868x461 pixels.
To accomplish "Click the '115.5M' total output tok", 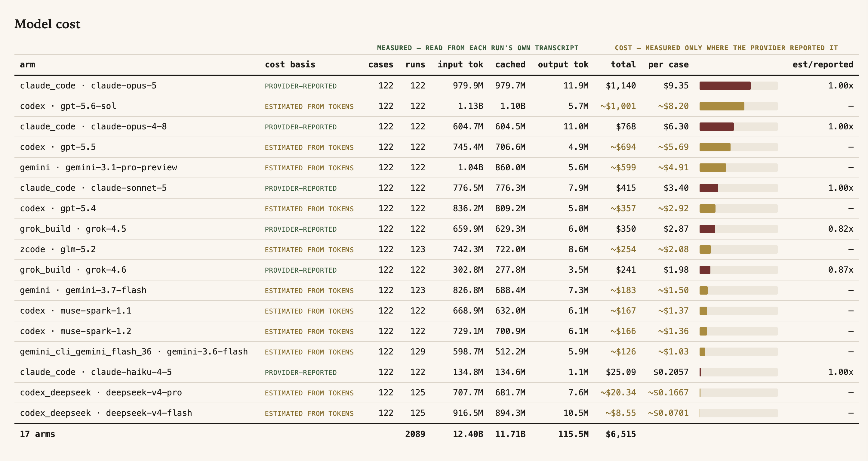I will pyautogui.click(x=574, y=434).
